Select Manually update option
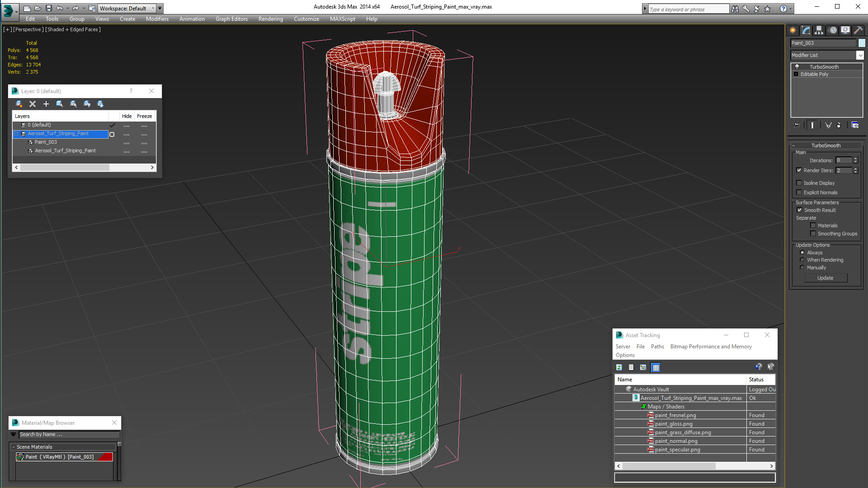This screenshot has width=868, height=488. (x=802, y=267)
